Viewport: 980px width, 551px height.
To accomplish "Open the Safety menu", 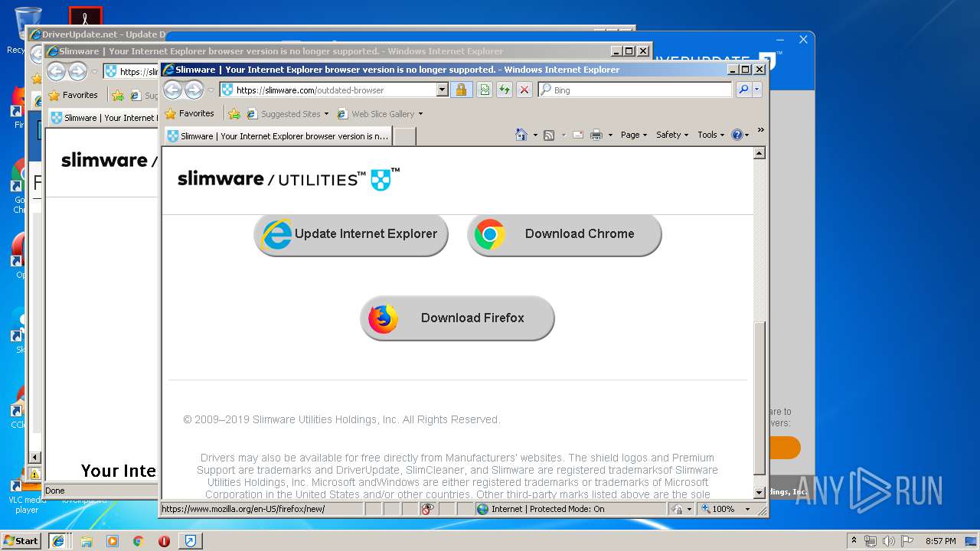I will tap(672, 135).
